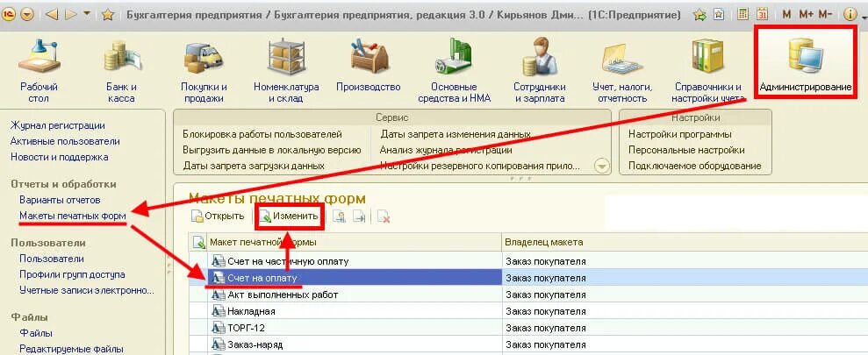Open favorites star beside the history arrows
Image resolution: width=868 pixels, height=355 pixels.
pyautogui.click(x=107, y=15)
